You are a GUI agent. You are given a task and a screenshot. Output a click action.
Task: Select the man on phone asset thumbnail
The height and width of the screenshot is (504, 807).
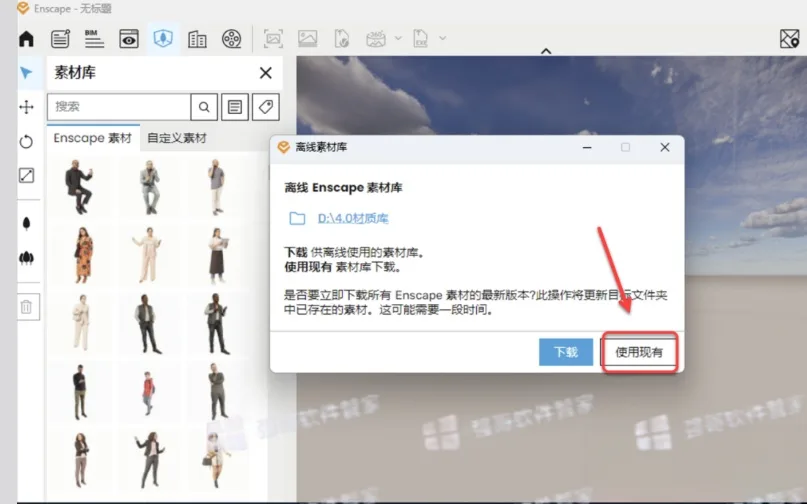(x=217, y=187)
